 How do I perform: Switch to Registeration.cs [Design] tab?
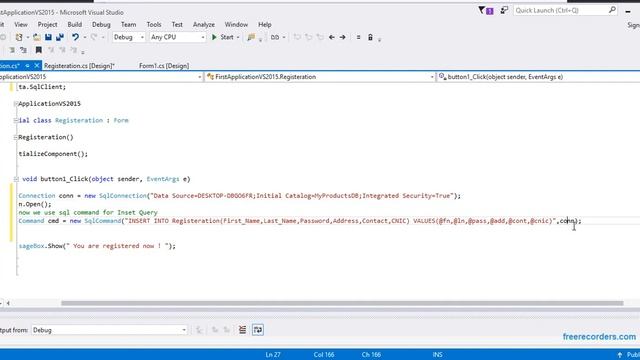(79, 66)
